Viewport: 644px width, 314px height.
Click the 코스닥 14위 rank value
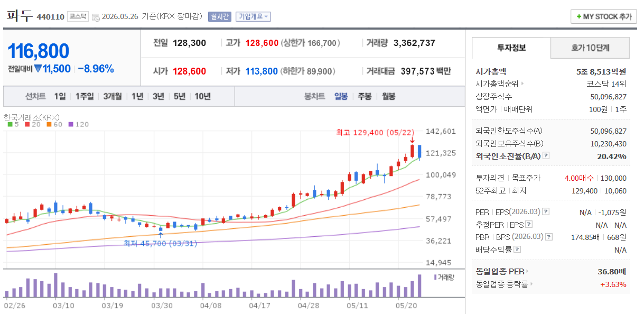(606, 84)
